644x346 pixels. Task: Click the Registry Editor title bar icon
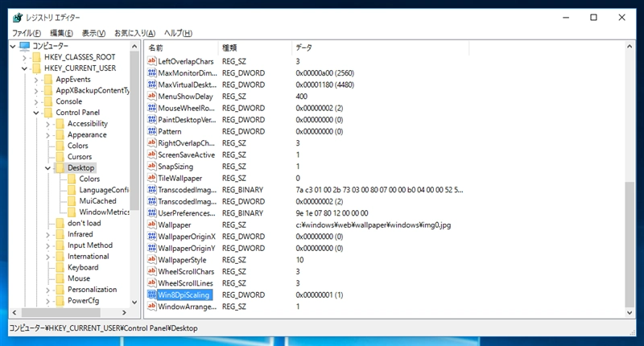coord(18,18)
